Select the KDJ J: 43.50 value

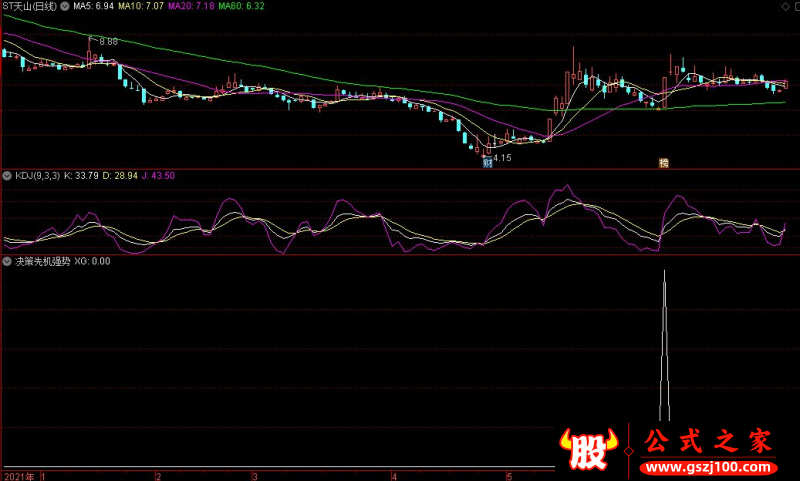[x=158, y=175]
